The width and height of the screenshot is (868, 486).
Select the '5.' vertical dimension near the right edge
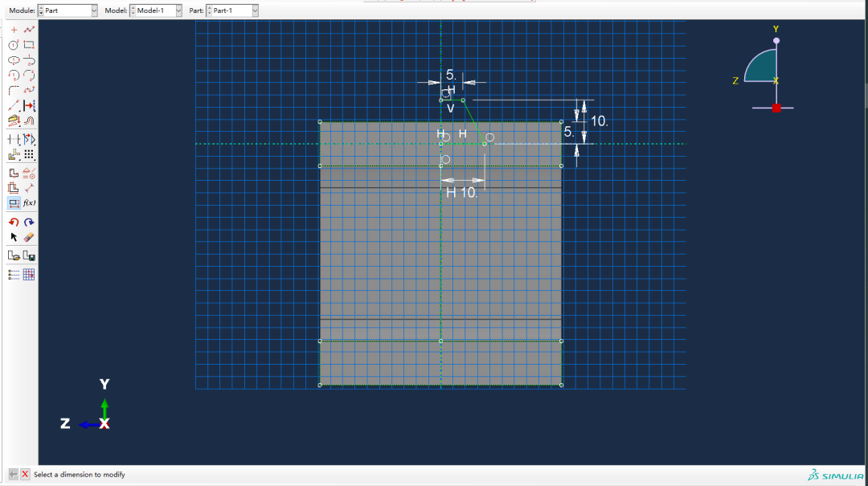568,133
